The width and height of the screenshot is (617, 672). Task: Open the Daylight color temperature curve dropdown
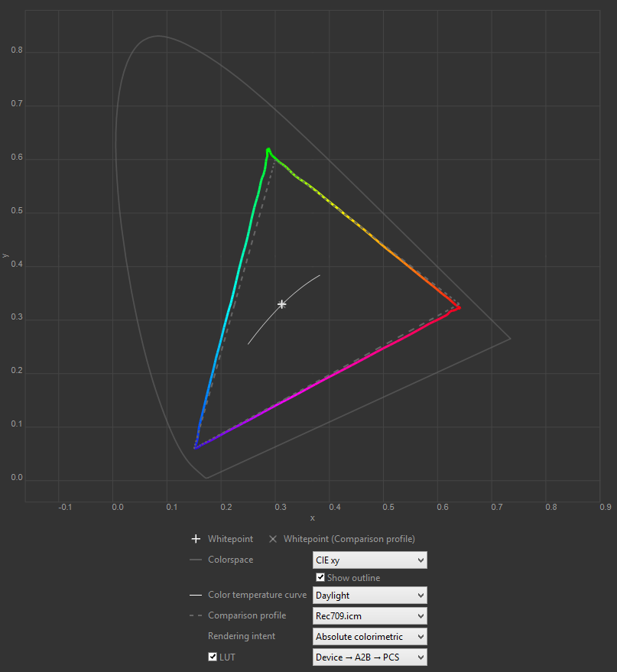point(370,596)
